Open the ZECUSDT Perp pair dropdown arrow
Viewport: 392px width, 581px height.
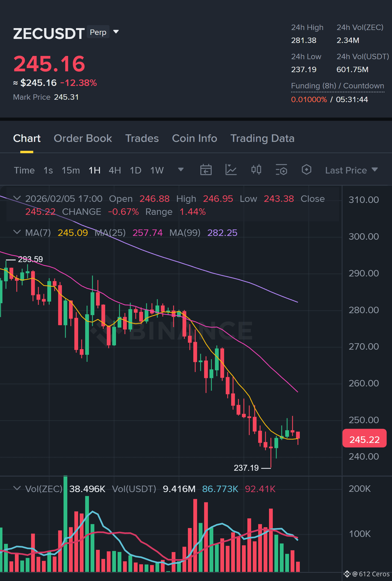(x=116, y=32)
